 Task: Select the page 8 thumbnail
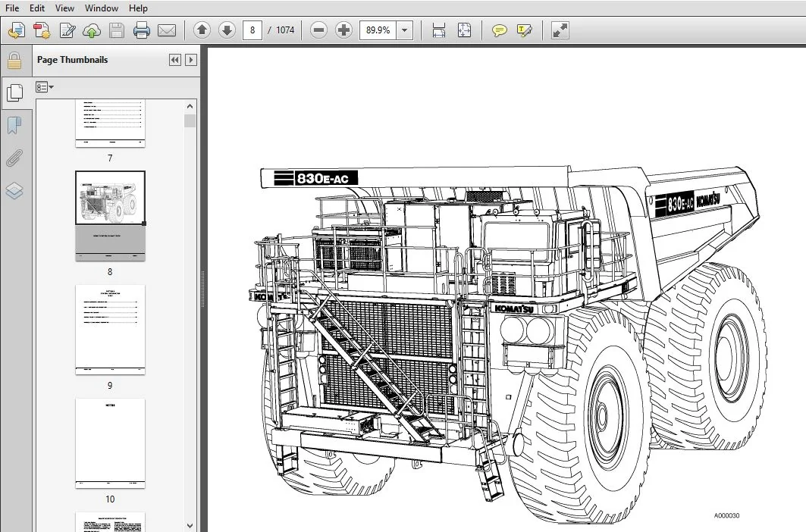click(110, 217)
